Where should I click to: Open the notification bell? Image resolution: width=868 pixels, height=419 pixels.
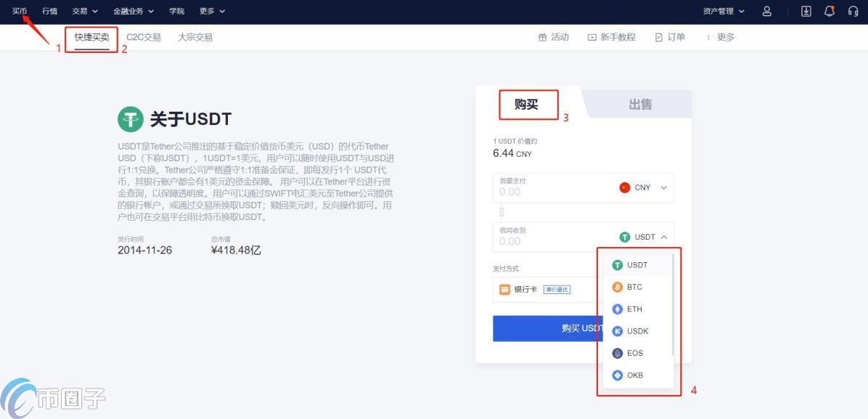point(829,11)
